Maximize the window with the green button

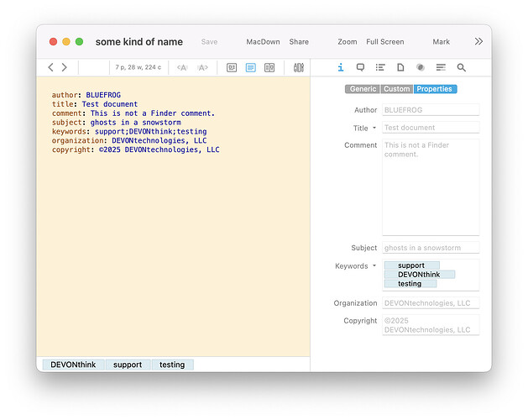point(79,41)
